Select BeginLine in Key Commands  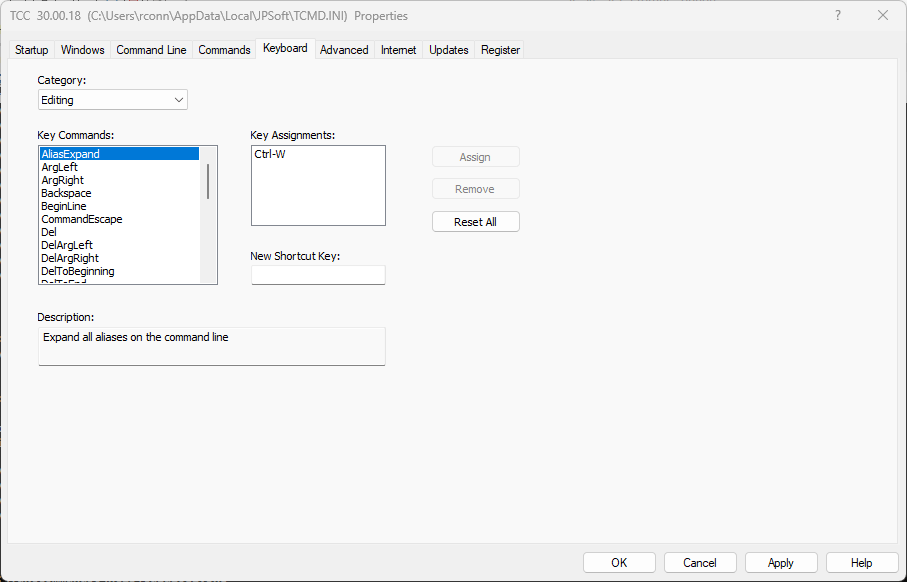[119, 206]
